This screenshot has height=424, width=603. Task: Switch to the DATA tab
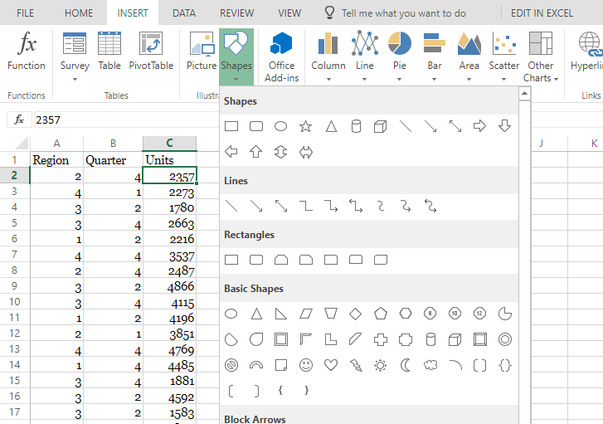click(x=184, y=13)
